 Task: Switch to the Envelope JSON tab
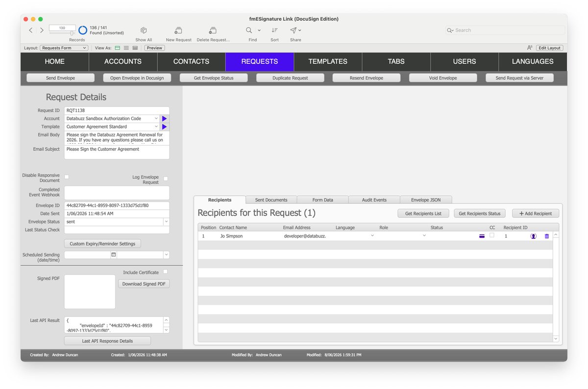(x=426, y=200)
